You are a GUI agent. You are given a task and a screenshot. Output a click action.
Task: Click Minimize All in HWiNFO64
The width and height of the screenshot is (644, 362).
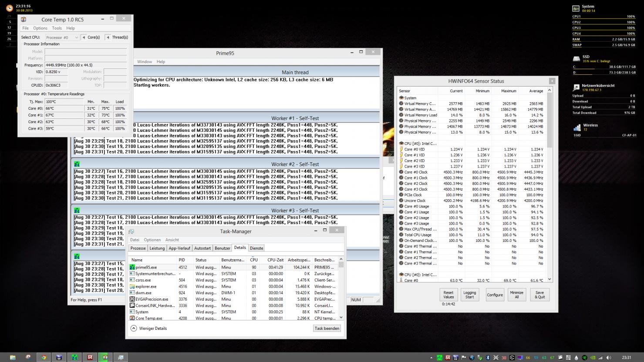coord(516,295)
